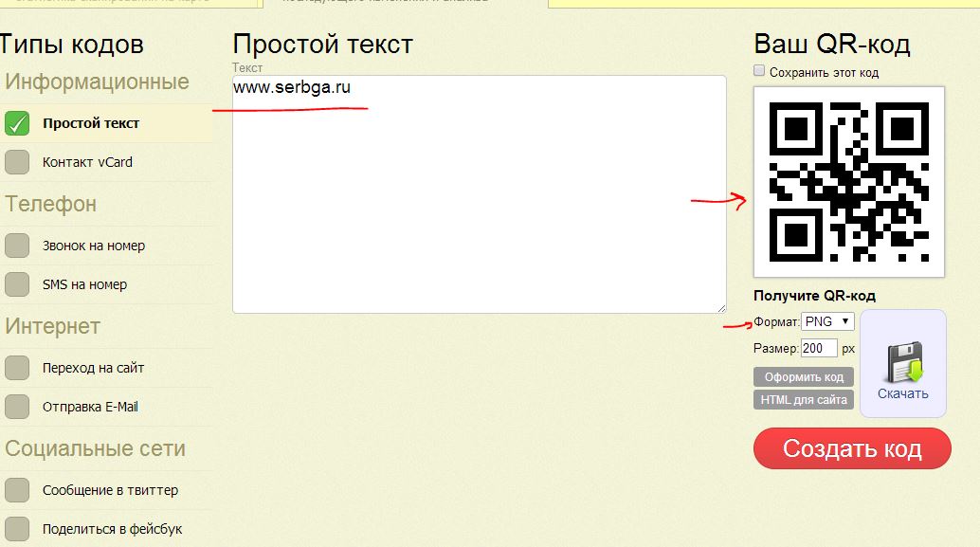The image size is (980, 547).
Task: Select the Переход на сайт option box
Action: click(x=18, y=368)
